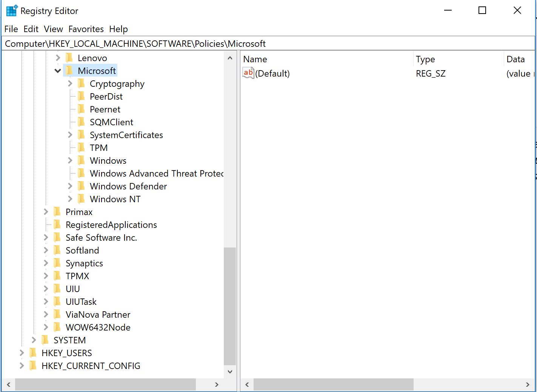Click the folder icon beside Windows Defender
Image resolution: width=537 pixels, height=392 pixels.
[x=81, y=186]
